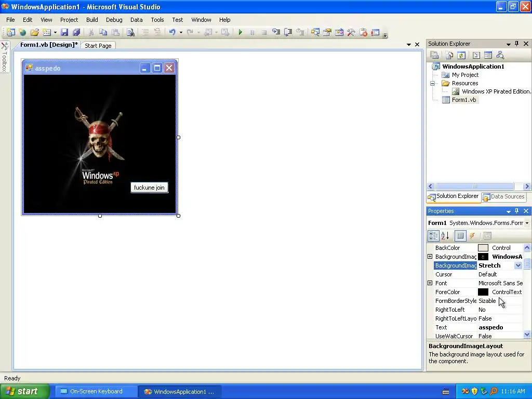Click the Paste toolbar icon
The width and height of the screenshot is (532, 399).
[115, 32]
